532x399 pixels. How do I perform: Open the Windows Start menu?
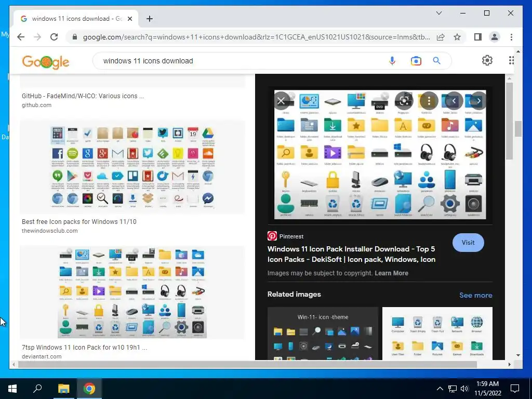click(12, 389)
